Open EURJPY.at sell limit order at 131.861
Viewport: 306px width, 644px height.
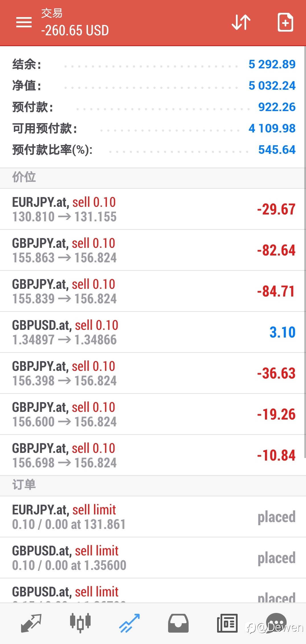click(x=153, y=517)
